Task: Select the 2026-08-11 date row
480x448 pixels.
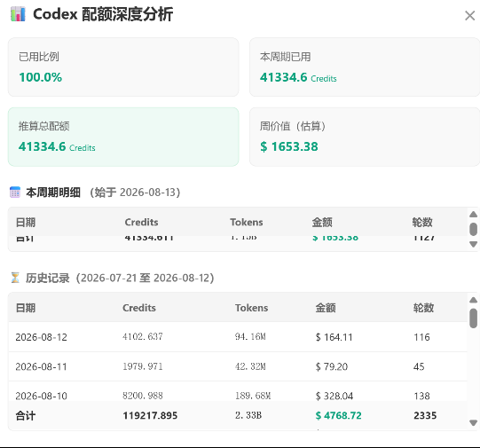Action: pyautogui.click(x=238, y=366)
